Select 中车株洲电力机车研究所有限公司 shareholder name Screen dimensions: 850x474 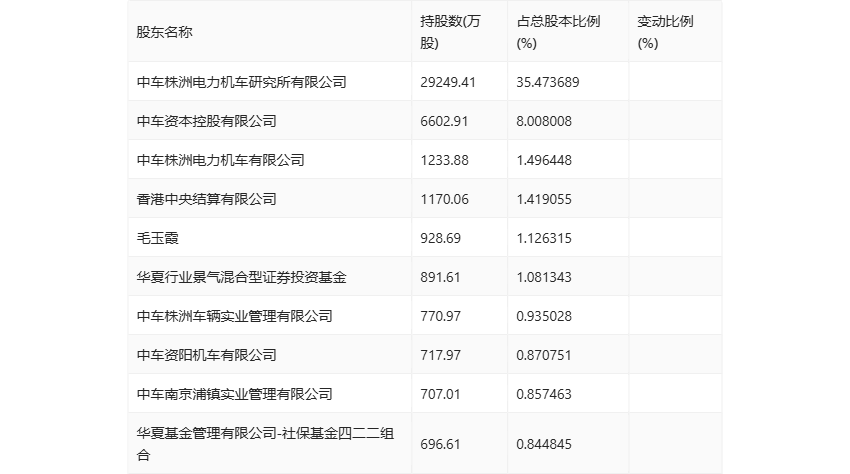(x=241, y=82)
